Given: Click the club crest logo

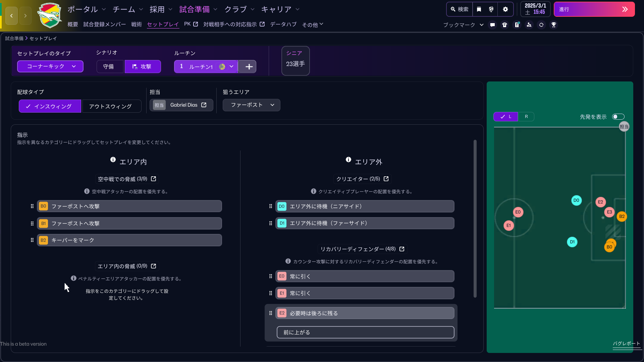Looking at the screenshot, I should tap(50, 16).
